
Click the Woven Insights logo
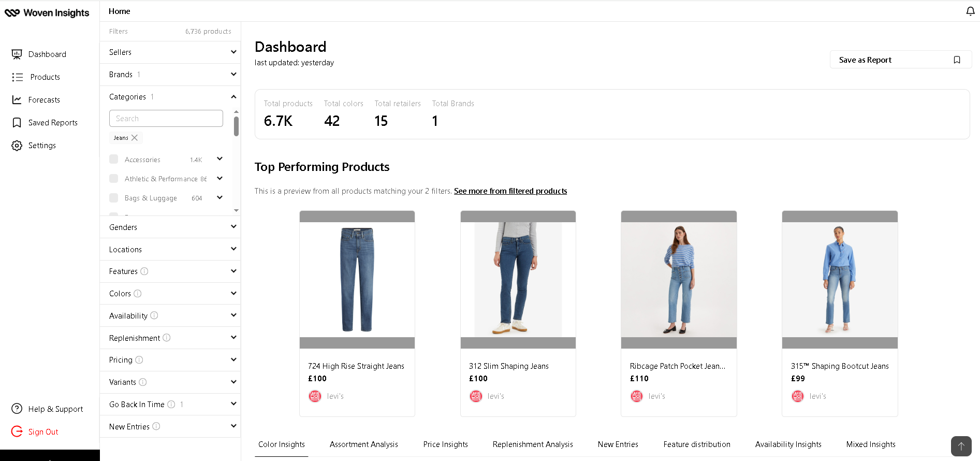[x=47, y=13]
